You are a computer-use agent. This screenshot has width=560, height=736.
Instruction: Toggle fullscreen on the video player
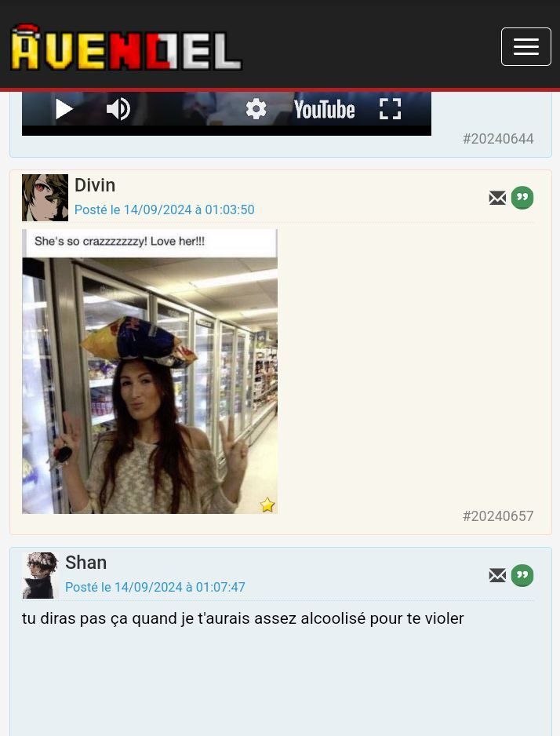tap(390, 109)
